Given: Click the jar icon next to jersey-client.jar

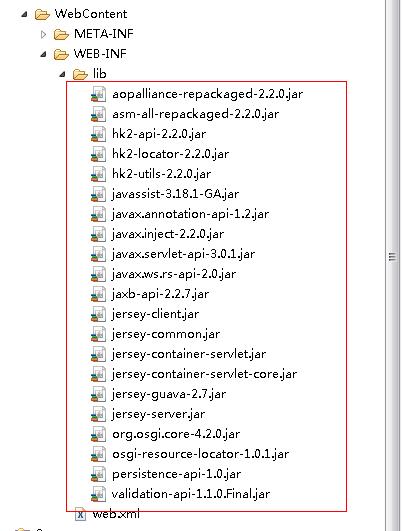Looking at the screenshot, I should pos(98,314).
